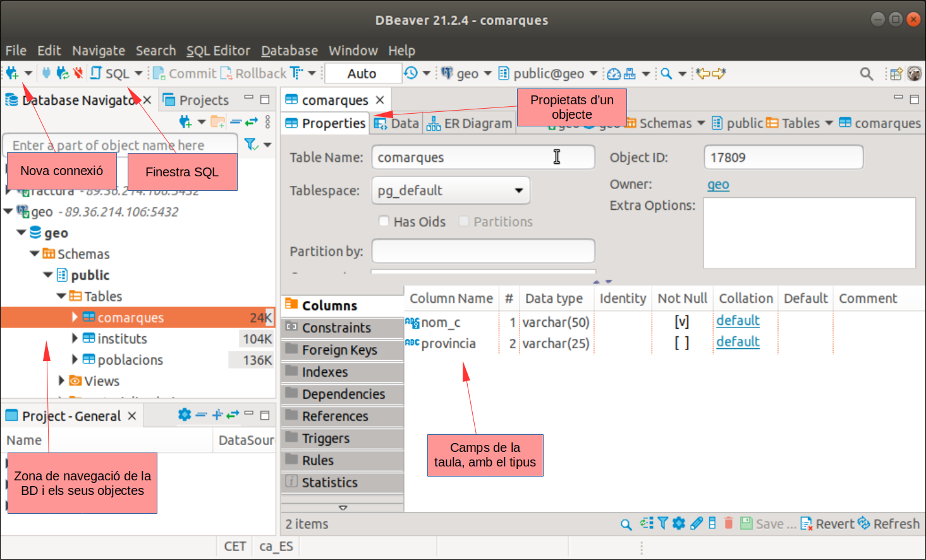Click the filter icon in bottom toolbar
This screenshot has height=560, width=926.
pos(662,523)
